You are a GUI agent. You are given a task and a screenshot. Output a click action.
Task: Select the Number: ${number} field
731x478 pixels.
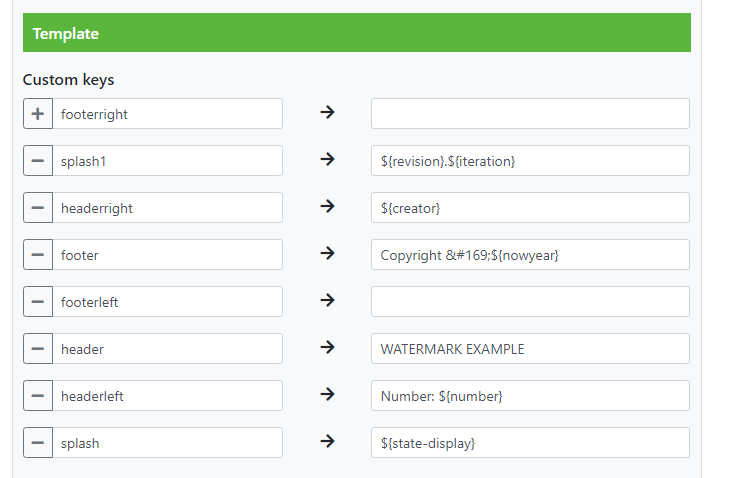pos(530,396)
